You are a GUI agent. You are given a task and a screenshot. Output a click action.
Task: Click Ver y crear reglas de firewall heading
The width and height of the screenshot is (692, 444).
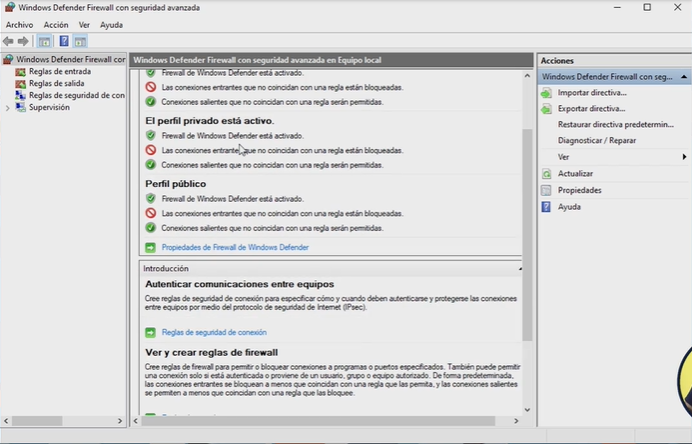tap(211, 353)
